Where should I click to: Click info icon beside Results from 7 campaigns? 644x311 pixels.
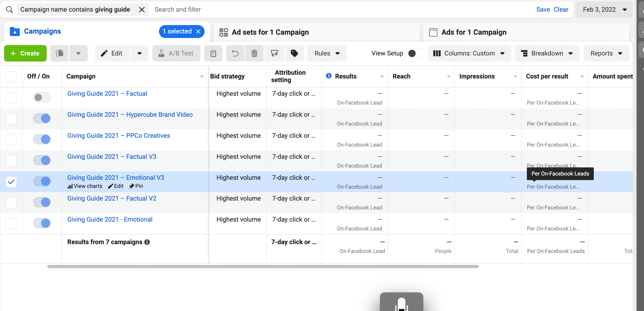147,242
